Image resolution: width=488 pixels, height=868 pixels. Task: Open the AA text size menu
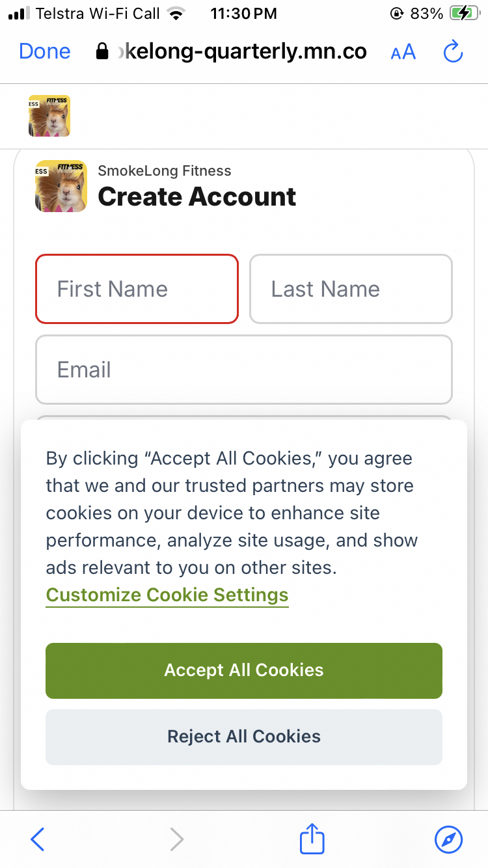click(x=403, y=52)
